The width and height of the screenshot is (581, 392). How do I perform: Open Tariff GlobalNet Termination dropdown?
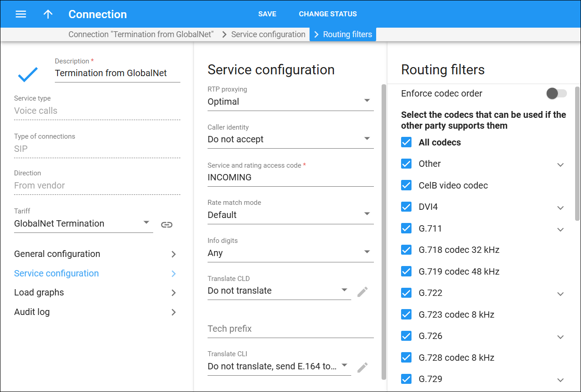click(x=83, y=224)
